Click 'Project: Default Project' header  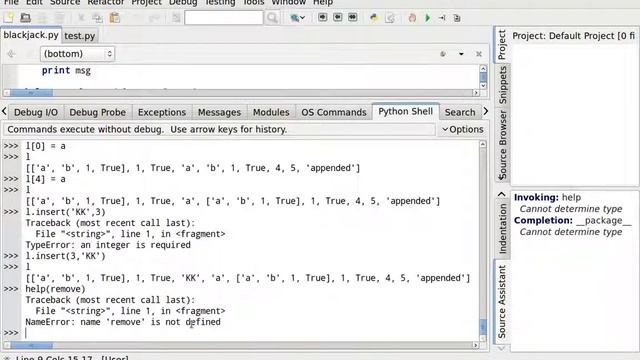(573, 36)
